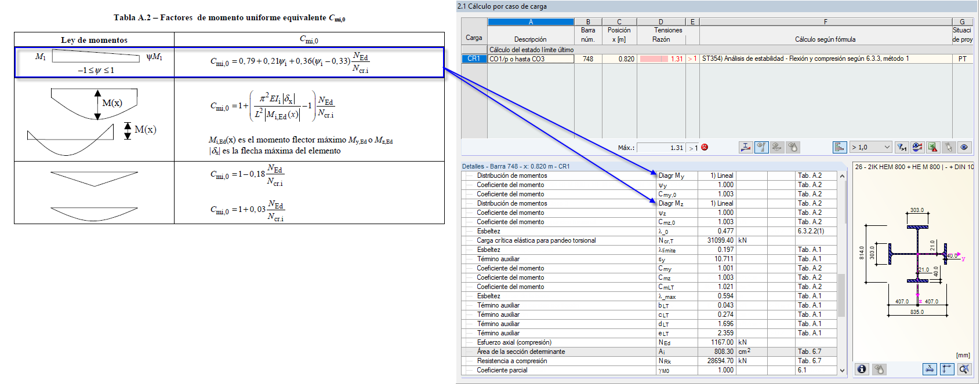The width and height of the screenshot is (980, 384).
Task: Select 'Área de la sección determinante' row
Action: point(649,352)
